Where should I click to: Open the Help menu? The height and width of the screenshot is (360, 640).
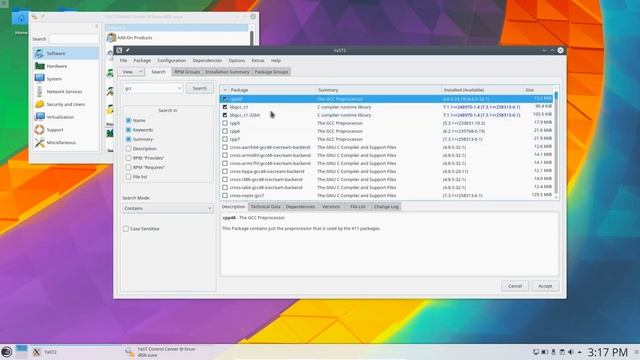click(276, 60)
